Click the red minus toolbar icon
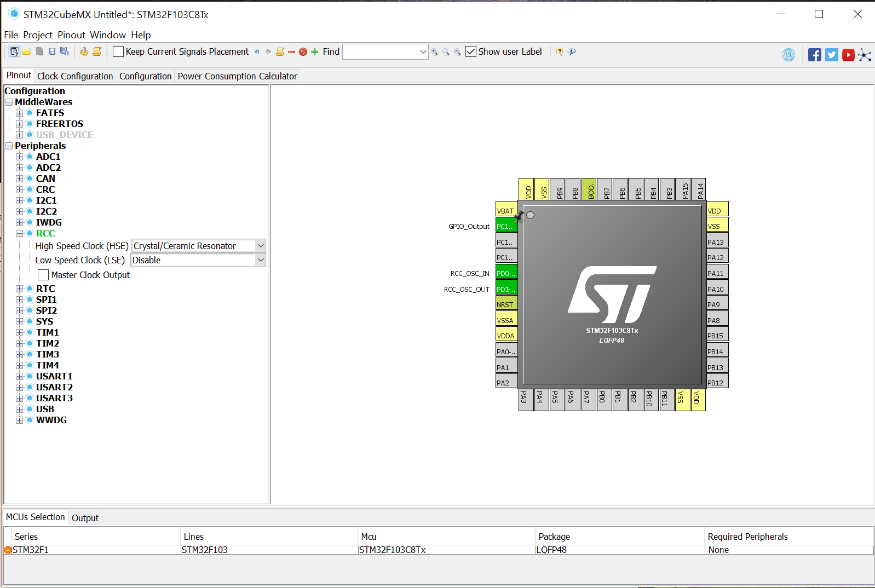 [291, 52]
